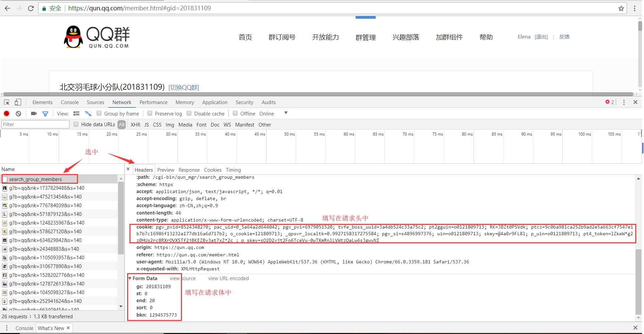The height and width of the screenshot is (334, 644).
Task: Click headers pane scroll up arrow
Action: point(638,179)
